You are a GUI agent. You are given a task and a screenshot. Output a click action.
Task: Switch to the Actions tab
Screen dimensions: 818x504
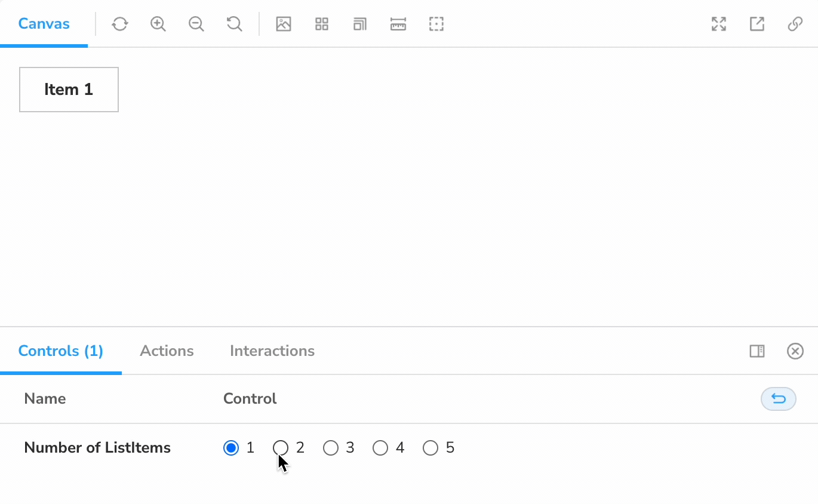click(167, 351)
